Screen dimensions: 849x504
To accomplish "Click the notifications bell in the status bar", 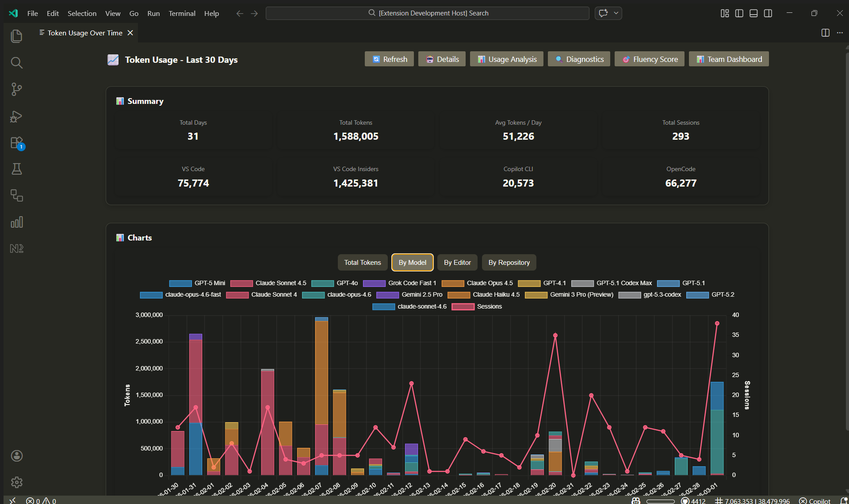I will pos(844,500).
